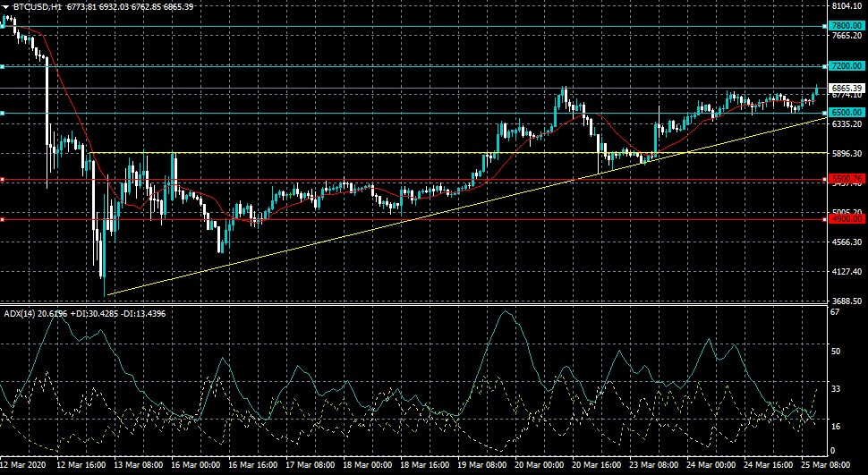This screenshot has width=868, height=475.
Task: Click the +DI:30.4285 indicator value
Action: pyautogui.click(x=94, y=314)
